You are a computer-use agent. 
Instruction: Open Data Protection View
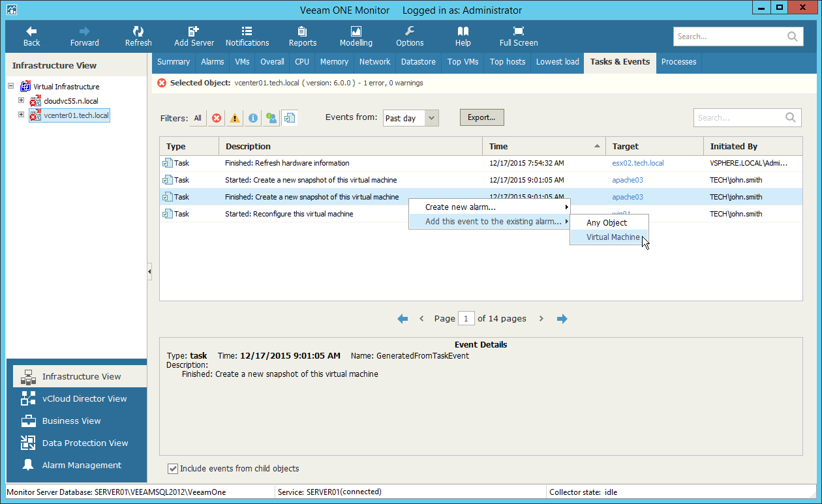[x=80, y=443]
